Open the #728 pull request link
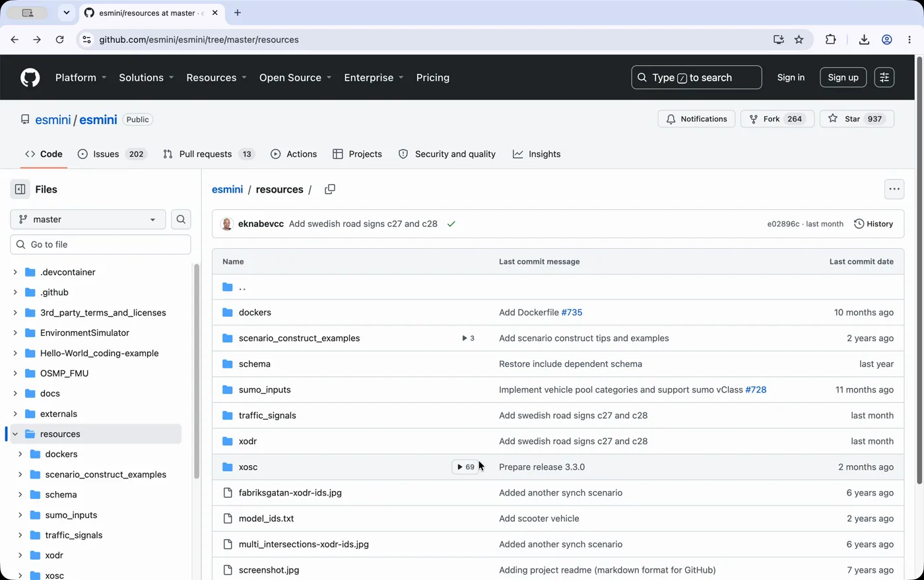Screen dimensions: 924x580 756,389
